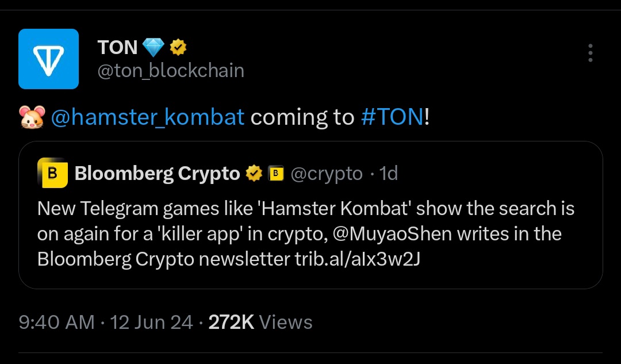Image resolution: width=621 pixels, height=364 pixels.
Task: Click the @ton_blockchain handle
Action: (171, 71)
